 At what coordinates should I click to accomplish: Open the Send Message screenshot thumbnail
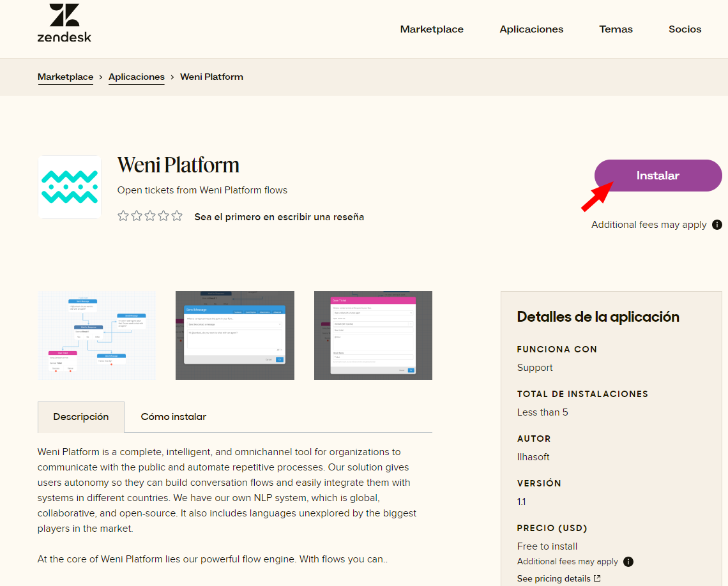pos(234,335)
